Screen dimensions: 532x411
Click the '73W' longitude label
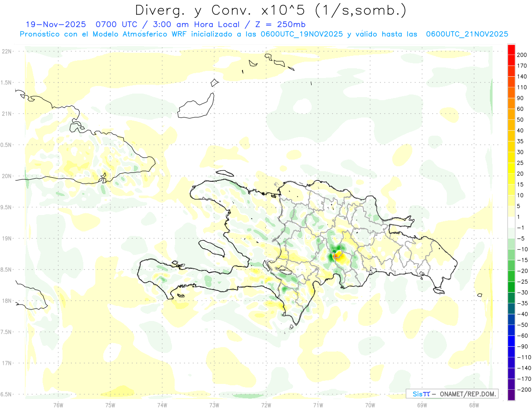coord(214,405)
